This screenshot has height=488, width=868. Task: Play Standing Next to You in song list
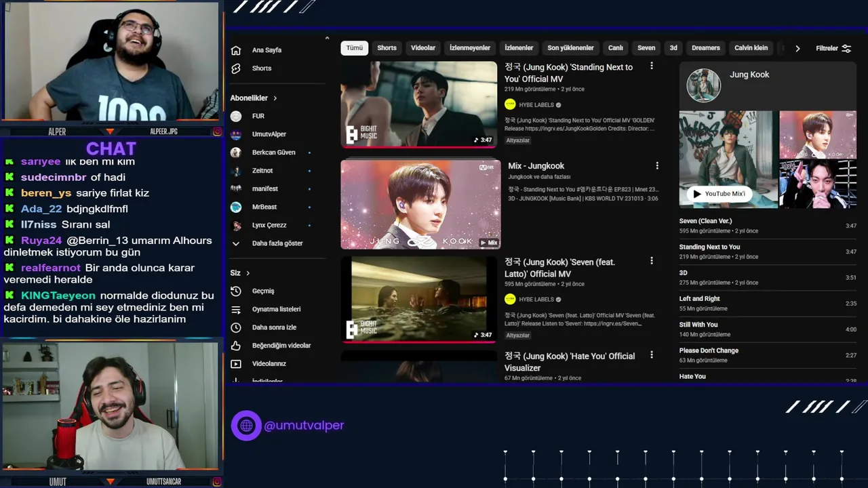[768, 251]
